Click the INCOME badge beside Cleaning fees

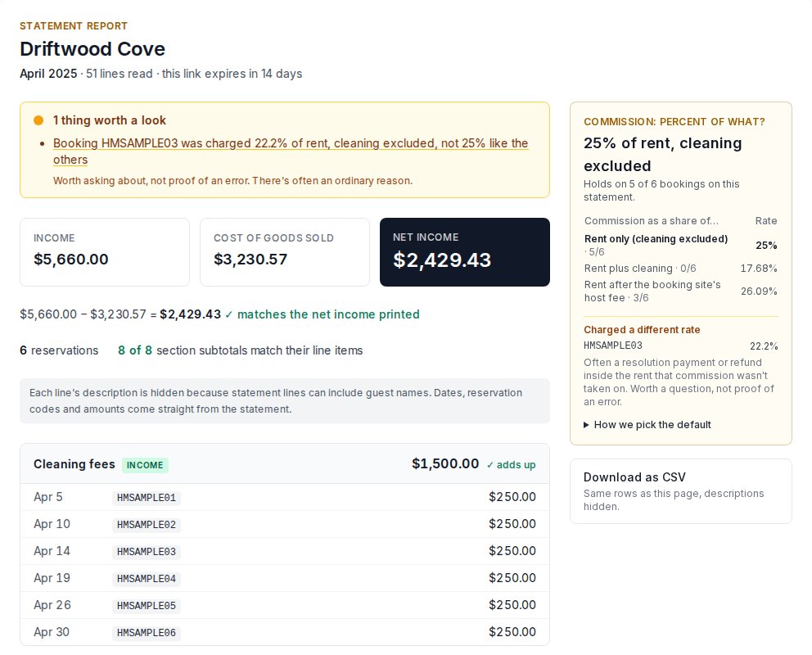click(145, 465)
